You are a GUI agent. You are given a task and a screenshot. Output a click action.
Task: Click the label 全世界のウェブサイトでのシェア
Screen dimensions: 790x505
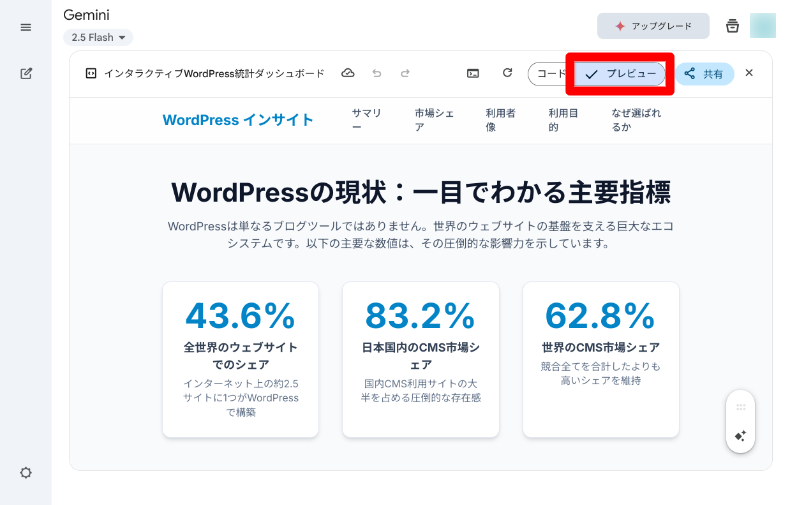click(x=240, y=356)
